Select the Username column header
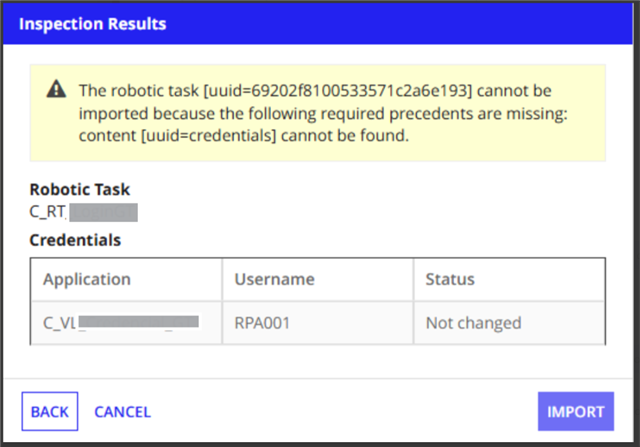The height and width of the screenshot is (447, 640). point(274,279)
